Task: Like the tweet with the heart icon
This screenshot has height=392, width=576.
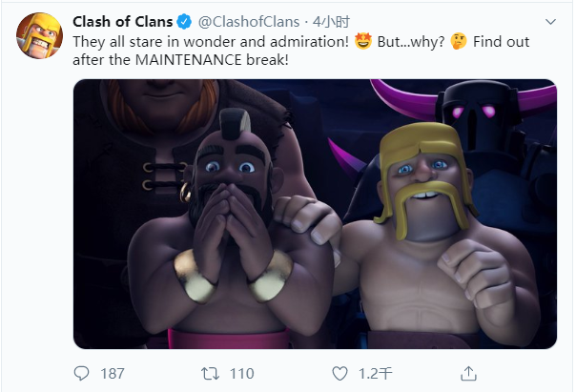Action: pyautogui.click(x=339, y=374)
